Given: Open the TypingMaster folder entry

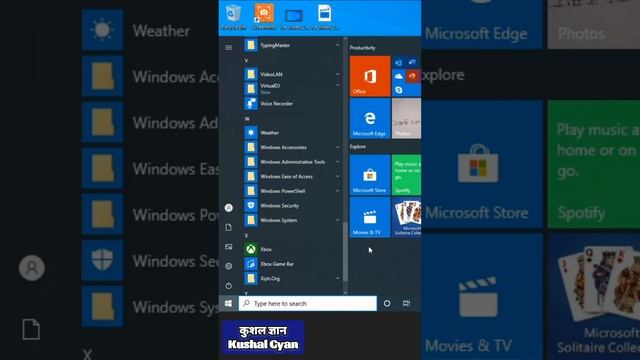Looking at the screenshot, I should 292,45.
